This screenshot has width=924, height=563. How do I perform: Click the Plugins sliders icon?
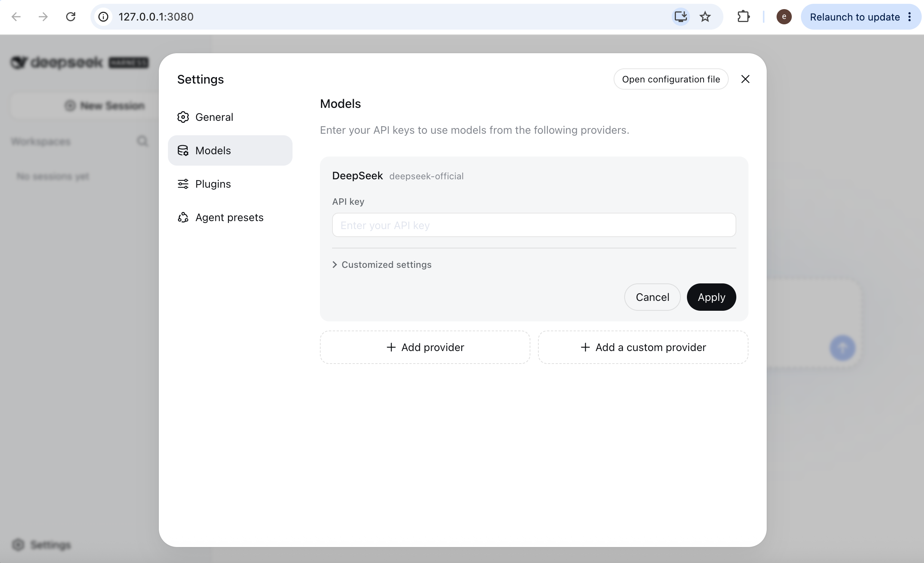click(x=183, y=184)
